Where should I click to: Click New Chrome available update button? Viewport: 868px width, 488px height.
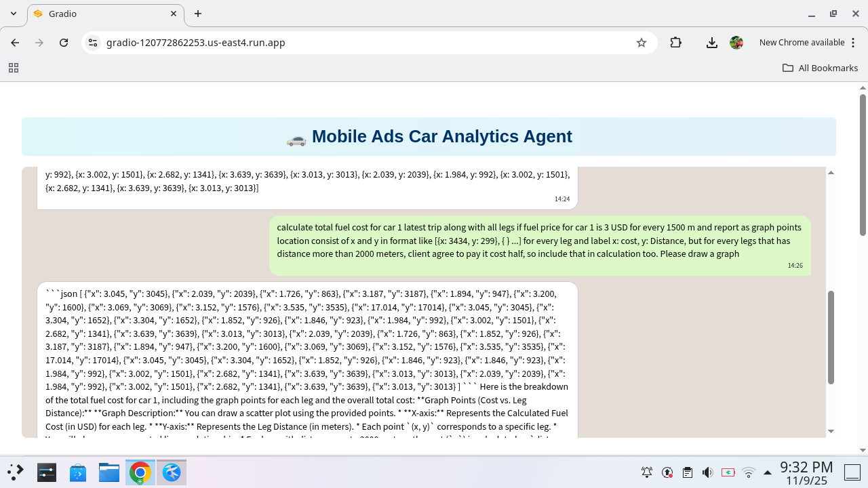[802, 43]
